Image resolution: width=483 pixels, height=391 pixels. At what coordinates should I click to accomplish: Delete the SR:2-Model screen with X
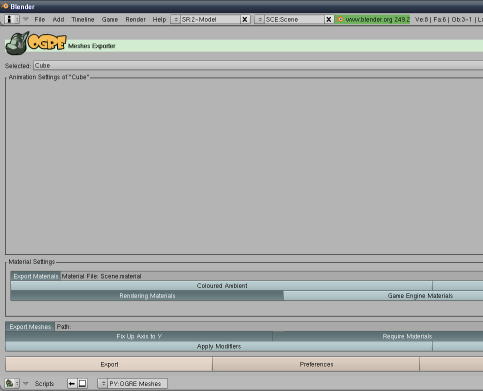click(245, 19)
